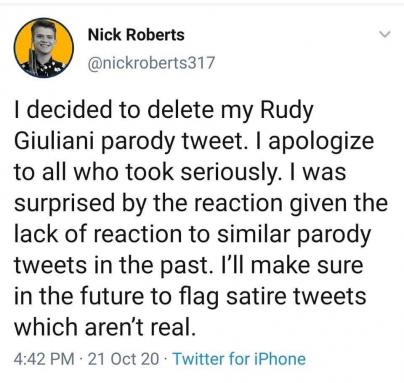Select the text "surprised by the reaction"
The height and width of the screenshot is (383, 404).
coord(148,204)
